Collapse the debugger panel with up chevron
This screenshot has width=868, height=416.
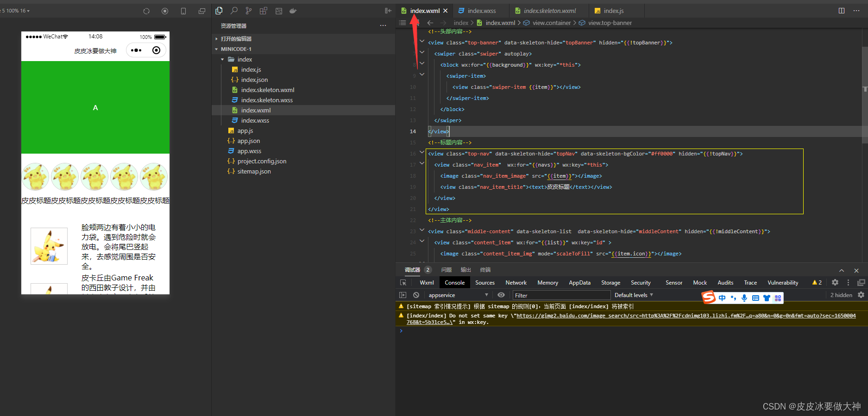pos(842,270)
